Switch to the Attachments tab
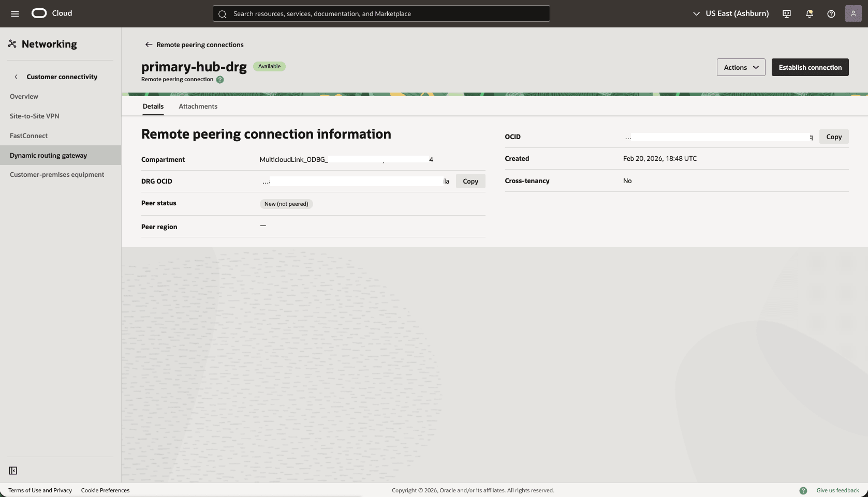The image size is (868, 497). click(x=198, y=106)
